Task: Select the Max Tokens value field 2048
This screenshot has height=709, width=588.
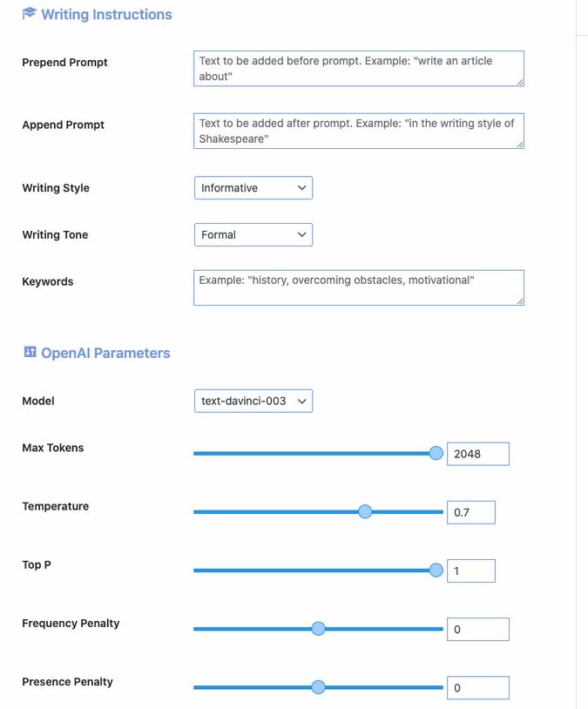Action: (x=478, y=454)
